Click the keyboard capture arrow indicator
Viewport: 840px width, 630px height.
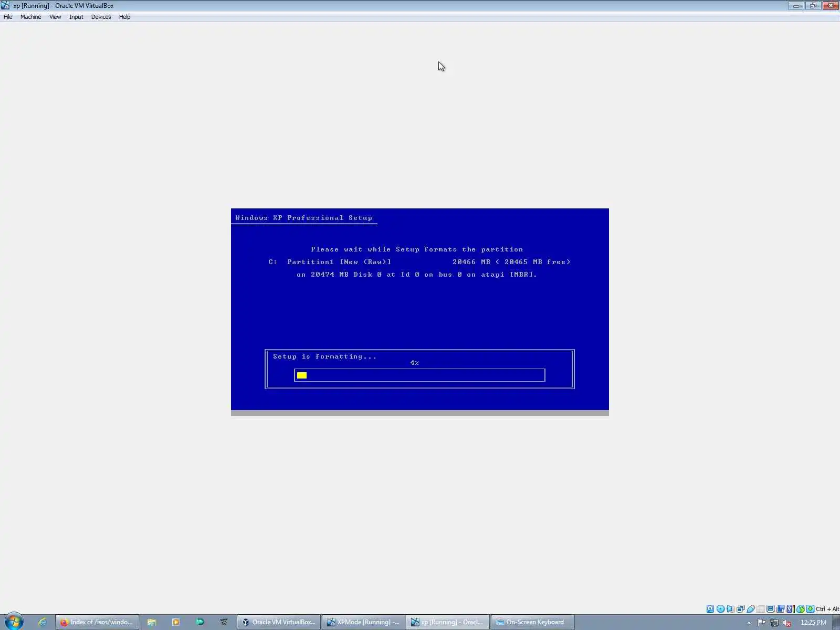pyautogui.click(x=810, y=609)
